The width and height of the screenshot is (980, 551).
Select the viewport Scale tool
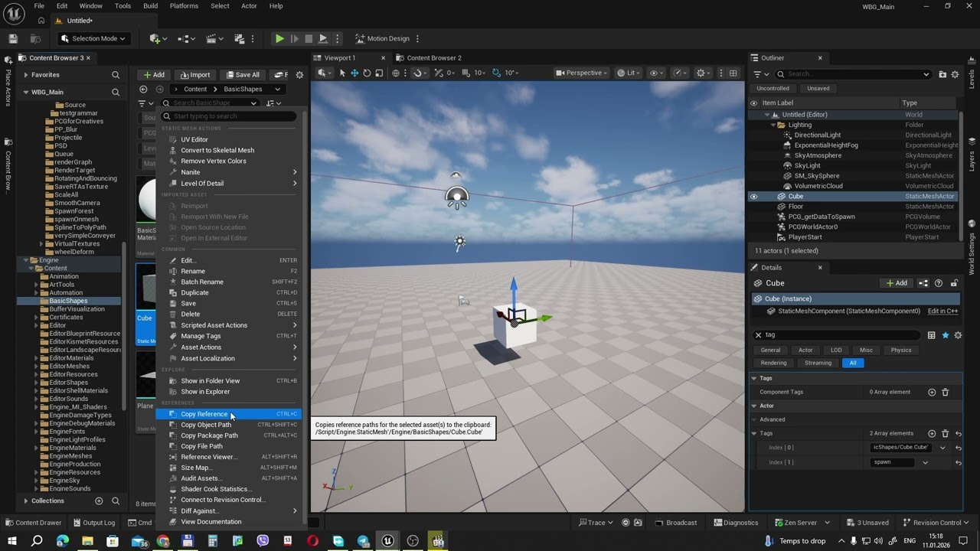point(379,73)
